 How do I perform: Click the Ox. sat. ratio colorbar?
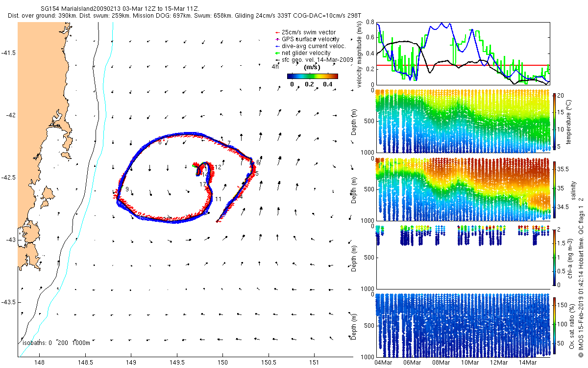(554, 326)
